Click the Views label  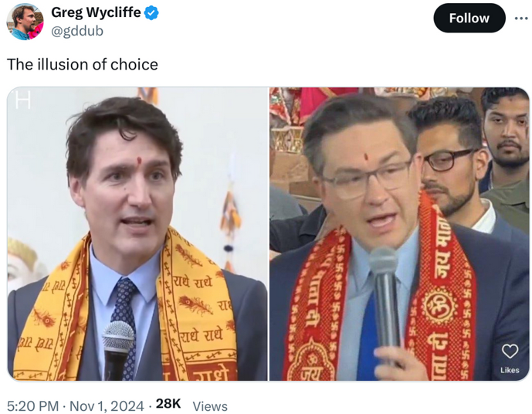pos(210,406)
